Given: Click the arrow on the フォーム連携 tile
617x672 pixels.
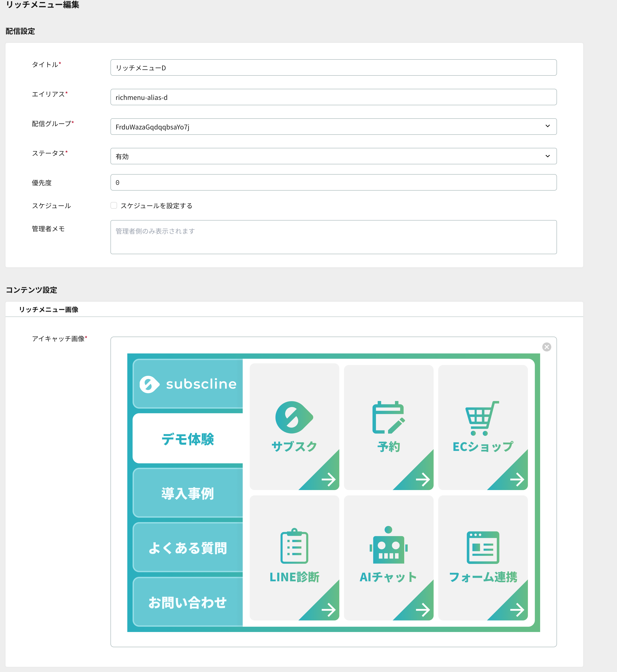Looking at the screenshot, I should click(517, 610).
